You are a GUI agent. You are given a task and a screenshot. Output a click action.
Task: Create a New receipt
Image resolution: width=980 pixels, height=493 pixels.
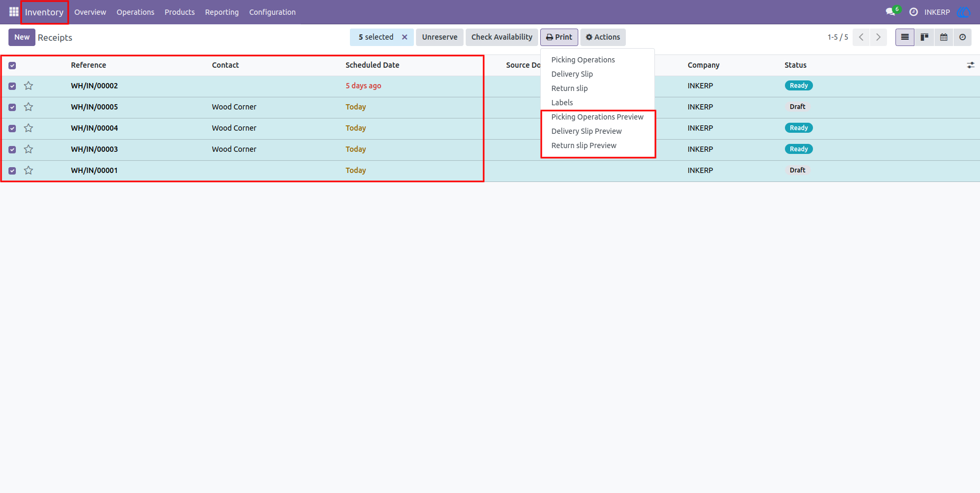point(22,37)
